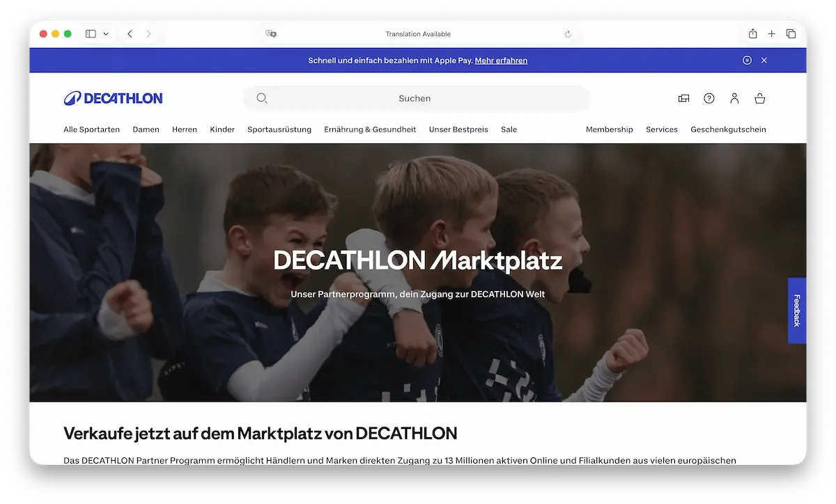Click the Verkaufe jetzt auf dem Marktplatz heading
The height and width of the screenshot is (504, 836).
click(x=261, y=434)
